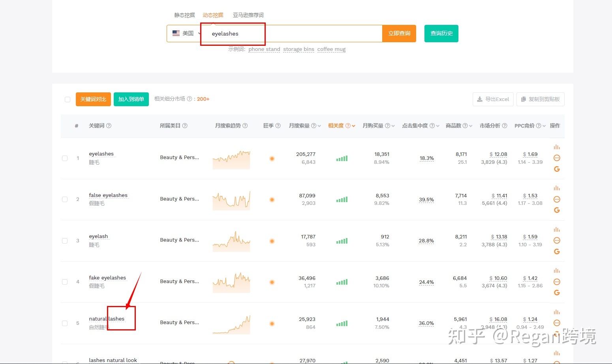Click the 导出Excel button
Viewport: 612px width, 364px height.
click(x=493, y=99)
